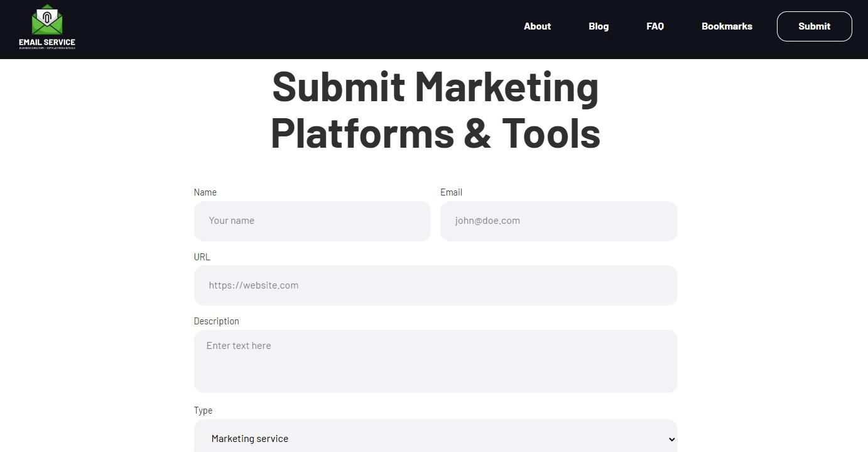Click the Description field label
The image size is (868, 452).
[x=216, y=321]
